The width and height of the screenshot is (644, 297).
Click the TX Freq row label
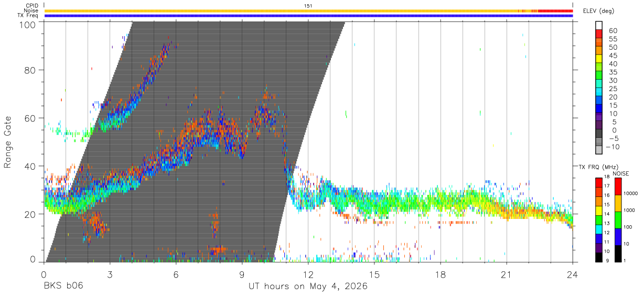coord(28,16)
